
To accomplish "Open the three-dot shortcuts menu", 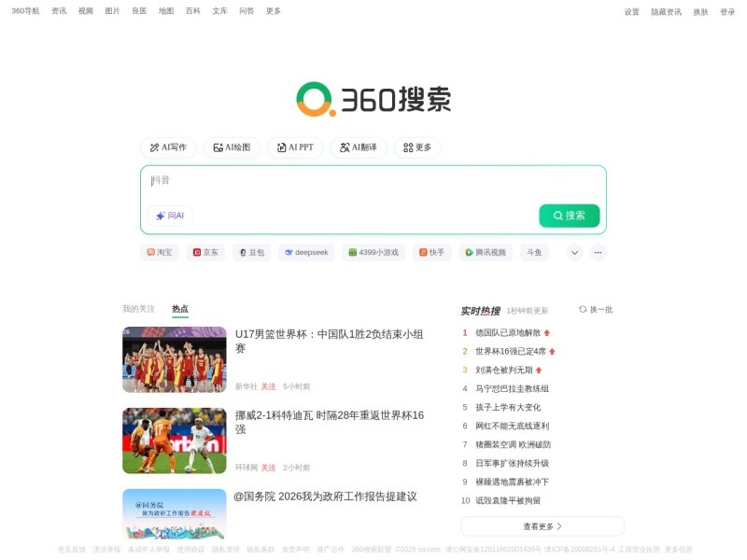I will tap(598, 252).
